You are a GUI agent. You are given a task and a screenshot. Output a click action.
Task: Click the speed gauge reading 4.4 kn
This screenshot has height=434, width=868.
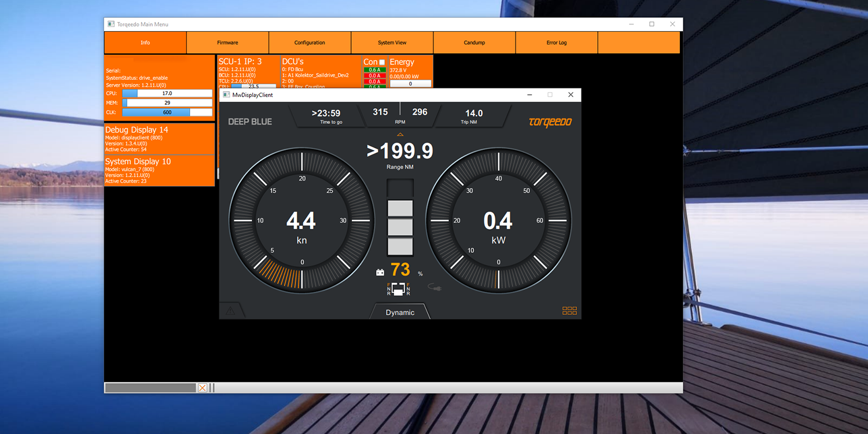pos(301,220)
